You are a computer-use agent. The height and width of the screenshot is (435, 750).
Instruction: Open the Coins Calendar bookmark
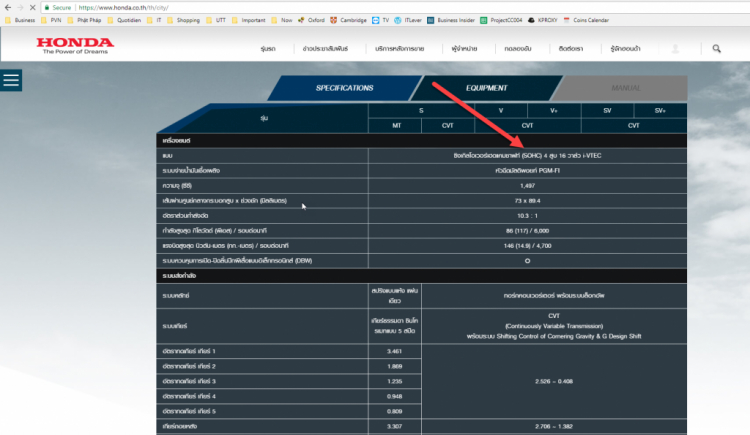(x=586, y=20)
